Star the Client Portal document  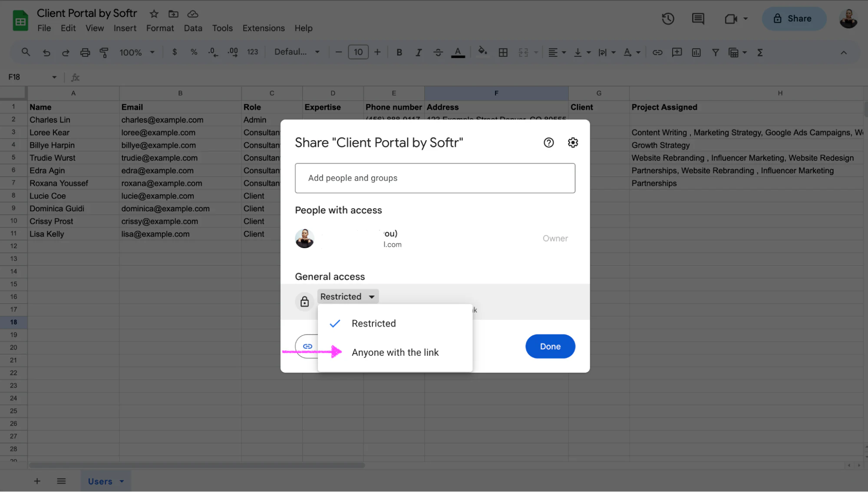tap(154, 14)
